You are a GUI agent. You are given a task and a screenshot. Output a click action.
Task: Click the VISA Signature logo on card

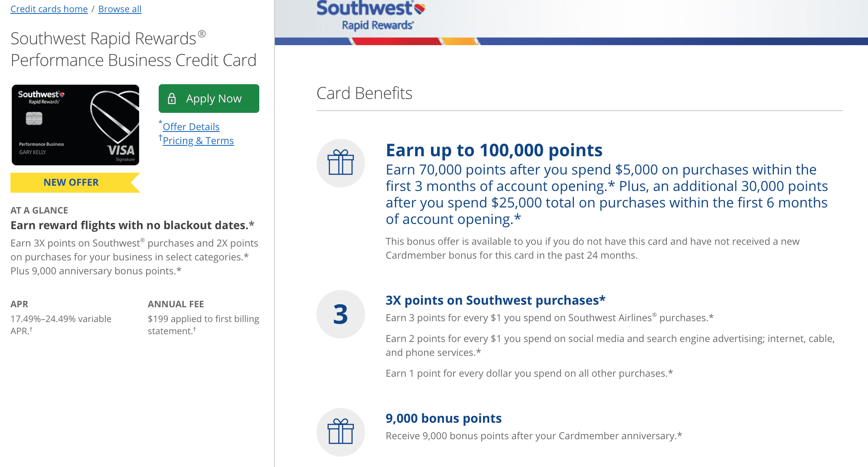121,152
